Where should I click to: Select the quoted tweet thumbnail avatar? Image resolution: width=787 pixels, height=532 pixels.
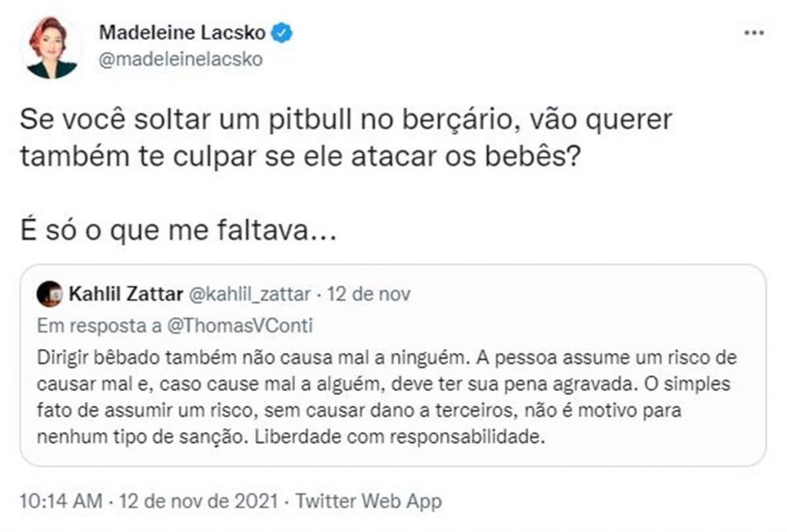point(50,291)
